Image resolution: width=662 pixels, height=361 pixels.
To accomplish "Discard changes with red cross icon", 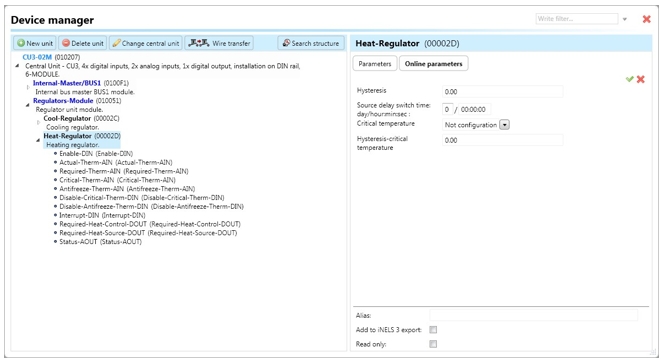I will pos(640,79).
